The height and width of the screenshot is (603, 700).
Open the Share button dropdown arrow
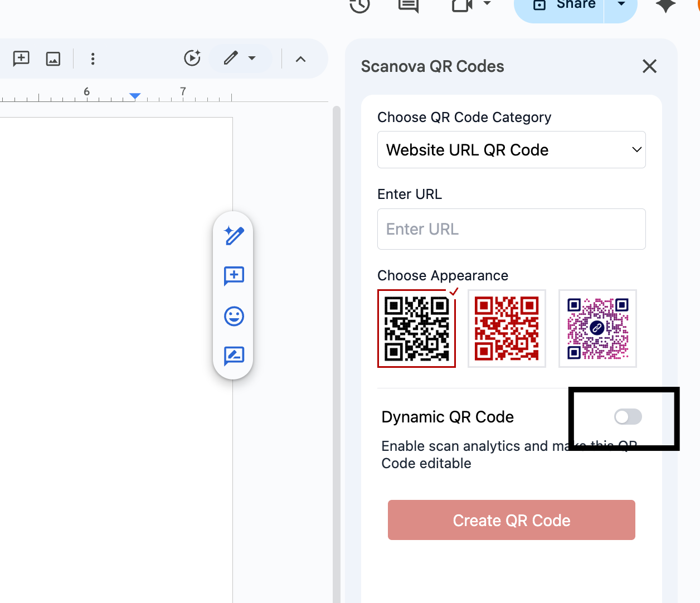[621, 5]
